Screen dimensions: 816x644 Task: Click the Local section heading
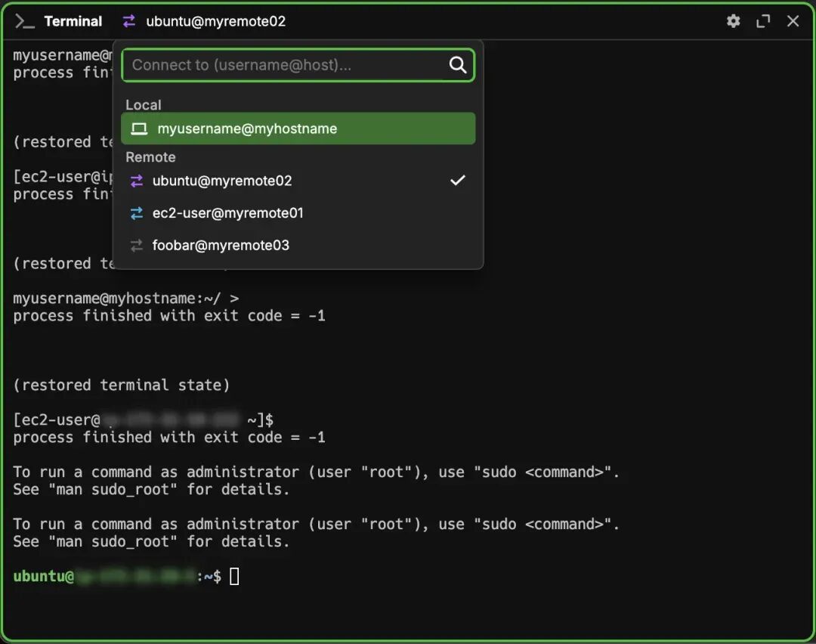coord(143,105)
